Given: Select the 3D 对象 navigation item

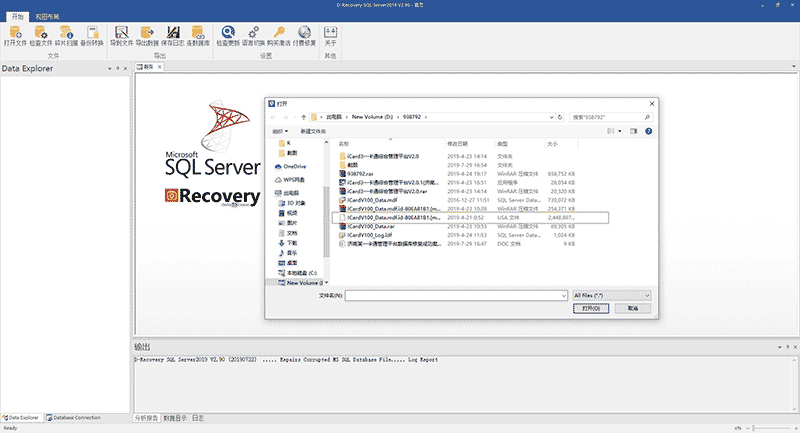Looking at the screenshot, I should 292,203.
